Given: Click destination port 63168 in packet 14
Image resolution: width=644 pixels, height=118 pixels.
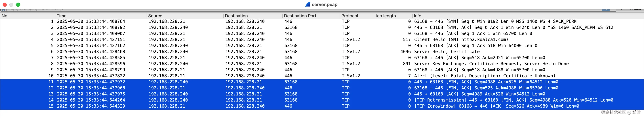Looking at the screenshot, I should click(x=291, y=100).
